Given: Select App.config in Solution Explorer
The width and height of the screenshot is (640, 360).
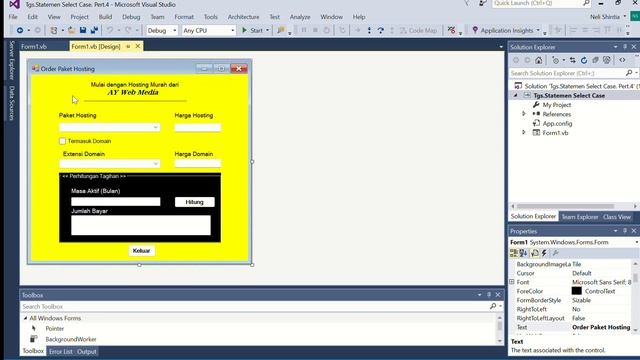Looking at the screenshot, I should [557, 123].
